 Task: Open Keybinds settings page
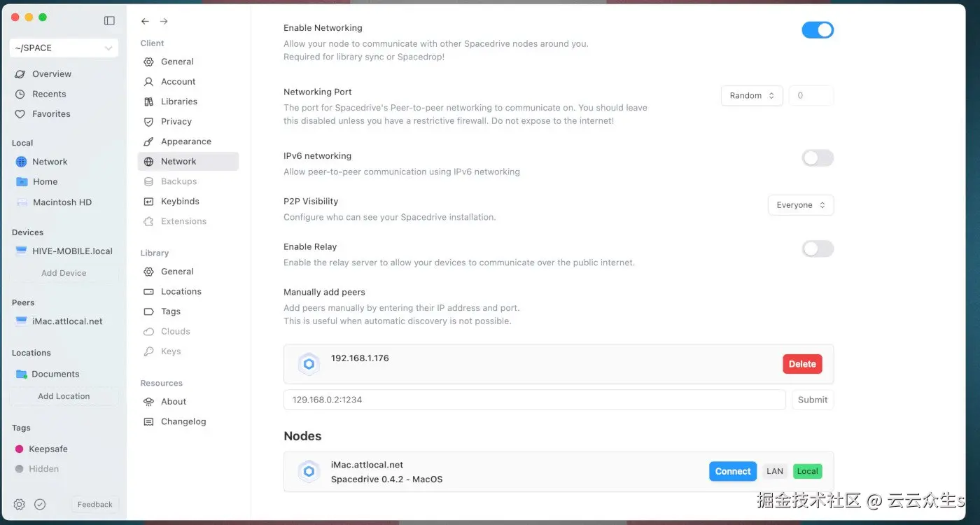(x=180, y=202)
